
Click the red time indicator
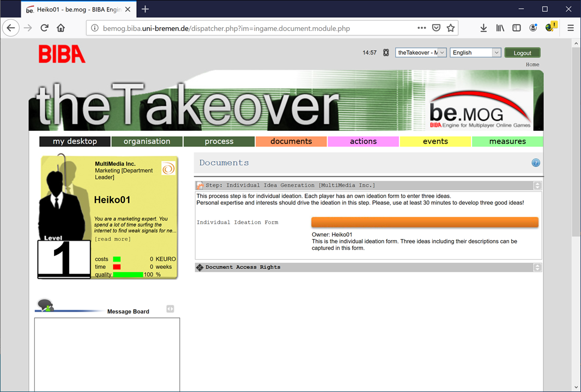pyautogui.click(x=117, y=267)
